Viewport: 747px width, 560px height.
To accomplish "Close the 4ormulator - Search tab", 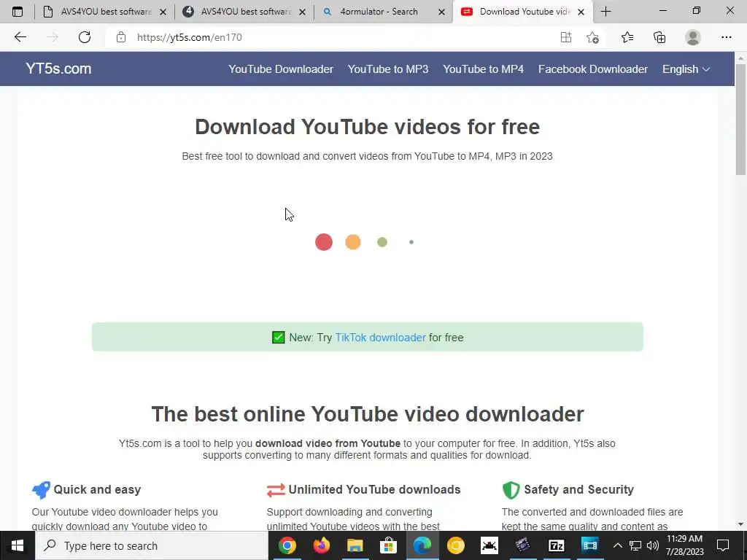I will [x=441, y=12].
